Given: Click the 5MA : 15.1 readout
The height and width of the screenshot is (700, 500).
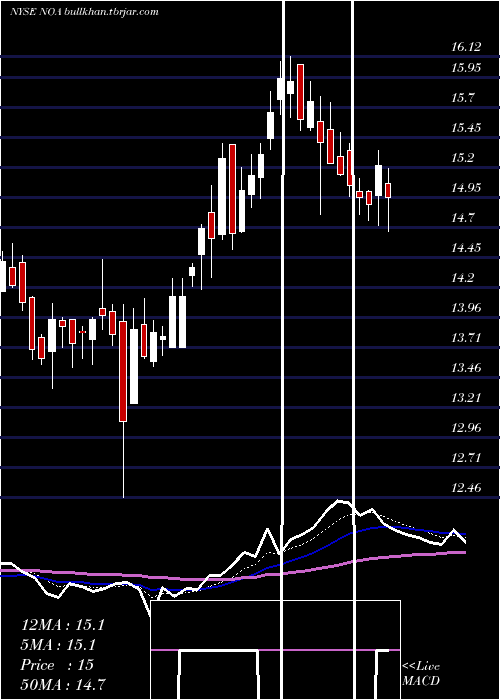Looking at the screenshot, I should (58, 645).
